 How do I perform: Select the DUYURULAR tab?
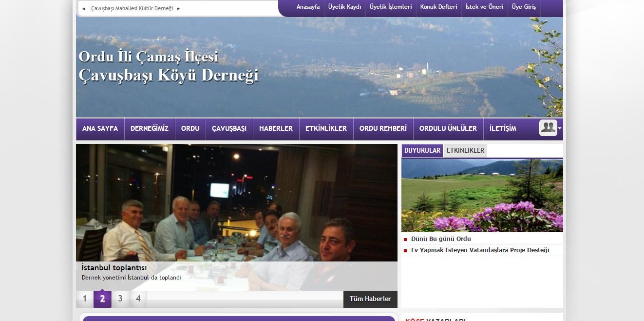[422, 151]
